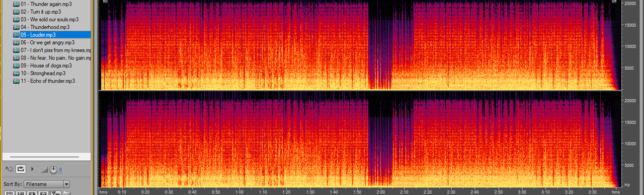644x195 pixels.
Task: Select the waveform icon beside 10 - Stronghead.mp3
Action: pyautogui.click(x=16, y=73)
